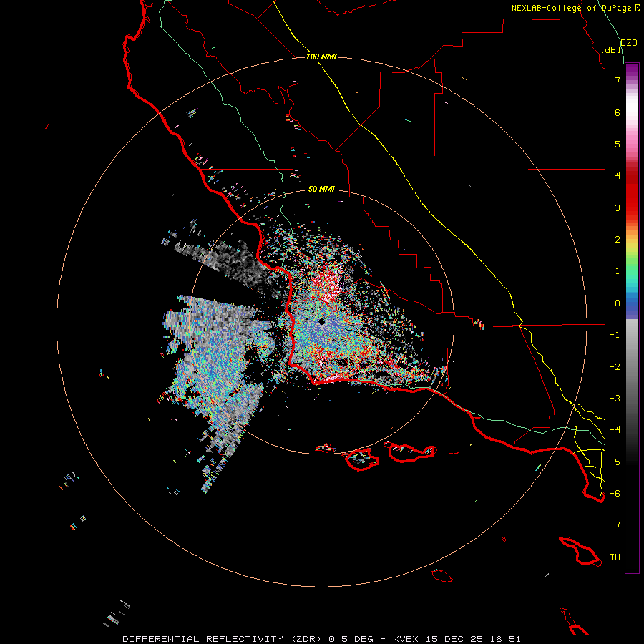Click the legend label -5
The image size is (644, 644).
[x=615, y=462]
